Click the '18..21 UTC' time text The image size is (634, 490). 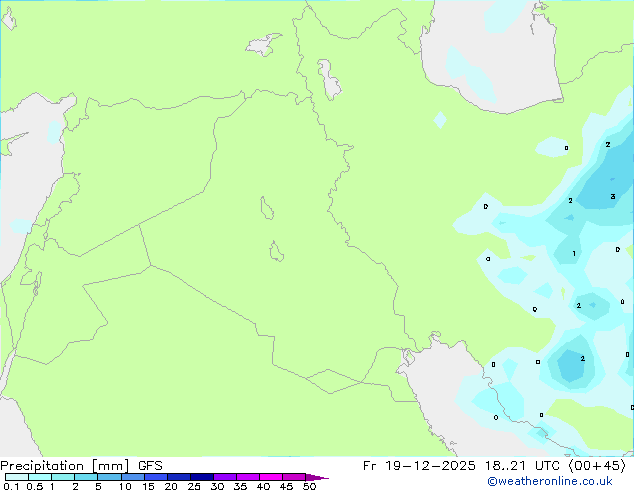coord(523,466)
